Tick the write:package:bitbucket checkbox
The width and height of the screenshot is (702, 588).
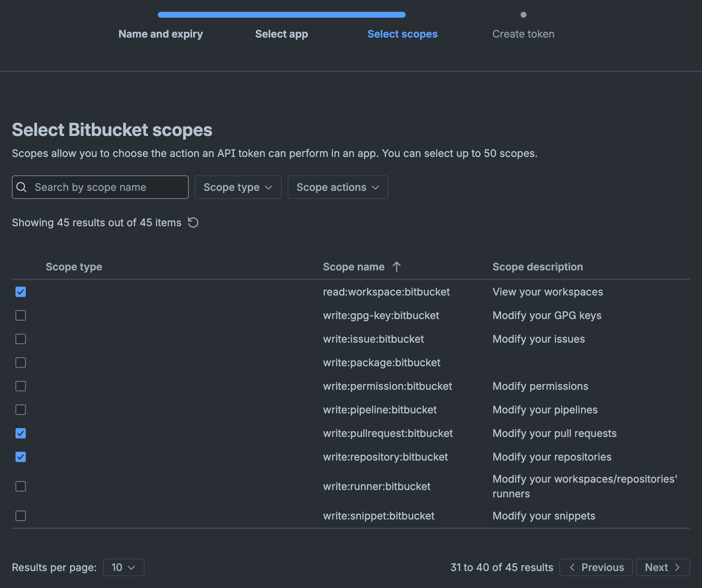21,363
